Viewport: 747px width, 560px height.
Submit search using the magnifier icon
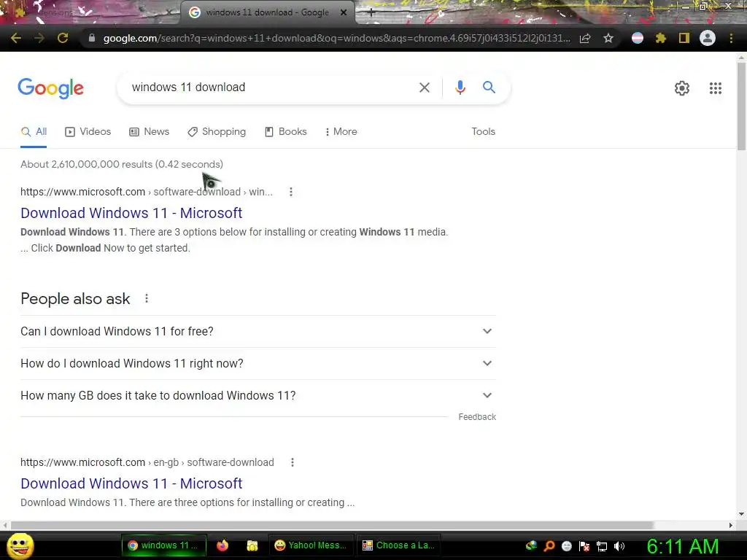pyautogui.click(x=489, y=87)
